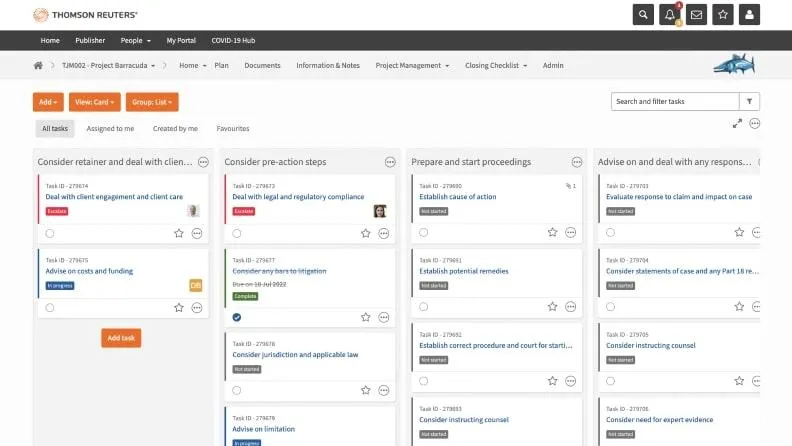Mark Deal with client engagement task complete

(x=50, y=233)
